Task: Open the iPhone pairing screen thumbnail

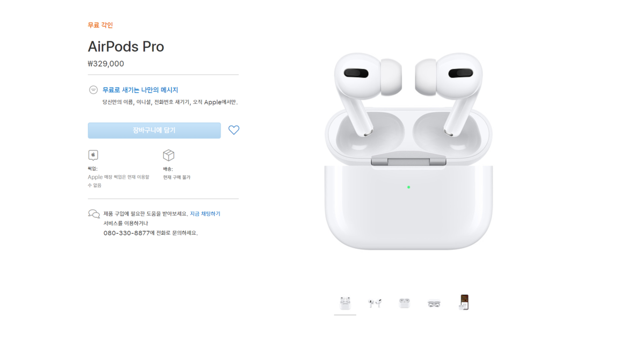Action: tap(464, 302)
